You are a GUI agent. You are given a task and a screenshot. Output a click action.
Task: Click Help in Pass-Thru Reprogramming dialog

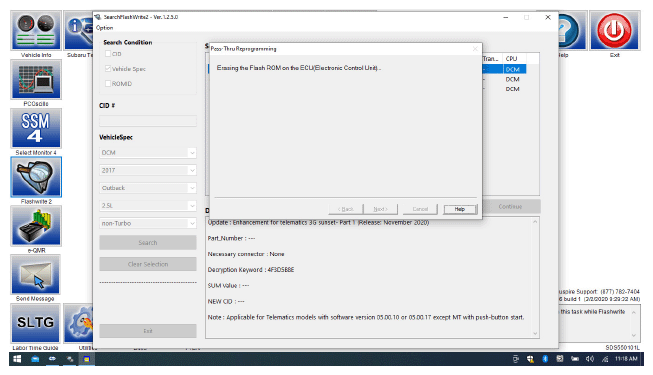[x=460, y=209]
